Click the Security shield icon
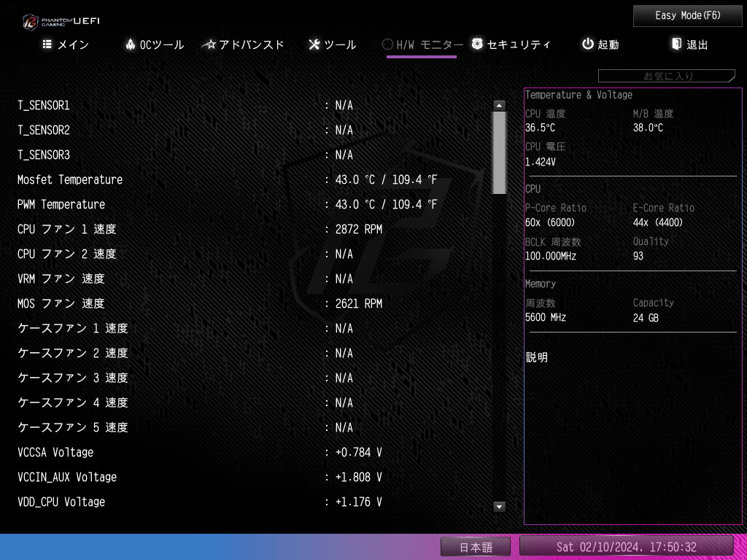This screenshot has width=747, height=560. [x=477, y=44]
